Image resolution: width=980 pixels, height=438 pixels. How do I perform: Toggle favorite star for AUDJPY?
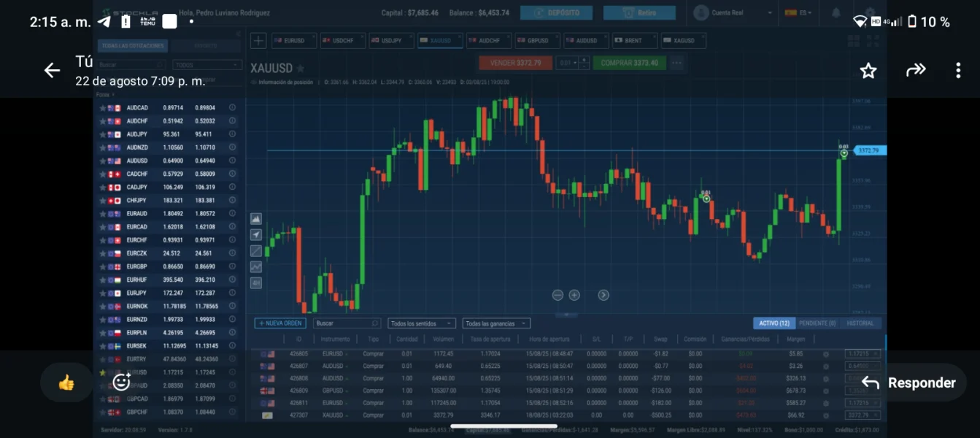103,134
